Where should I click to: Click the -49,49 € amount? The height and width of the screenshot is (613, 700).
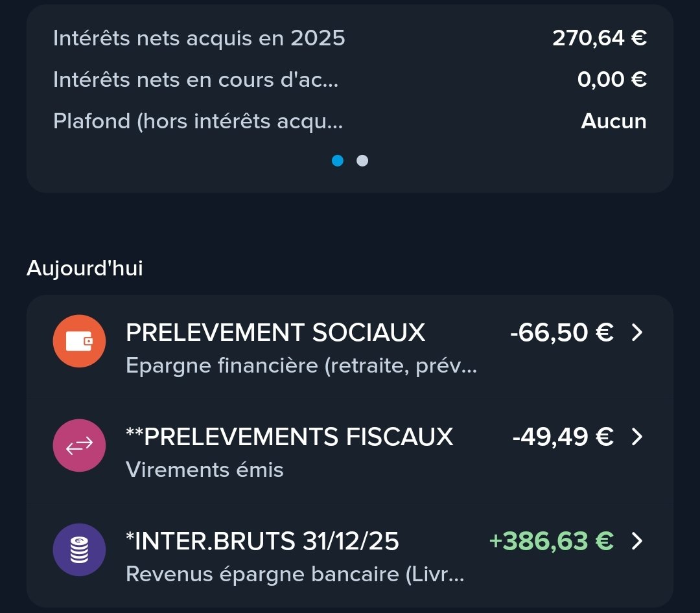pos(563,437)
